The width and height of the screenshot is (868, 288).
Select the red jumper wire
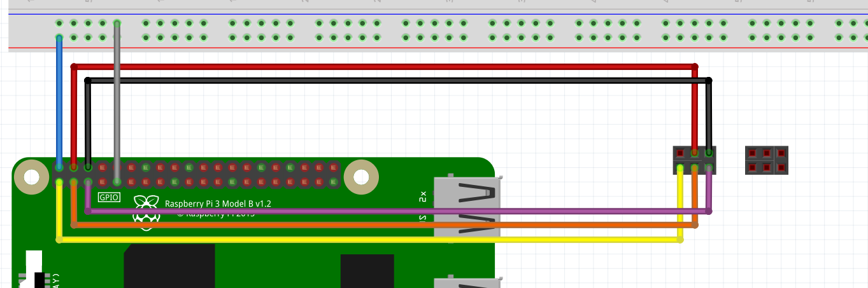point(382,66)
